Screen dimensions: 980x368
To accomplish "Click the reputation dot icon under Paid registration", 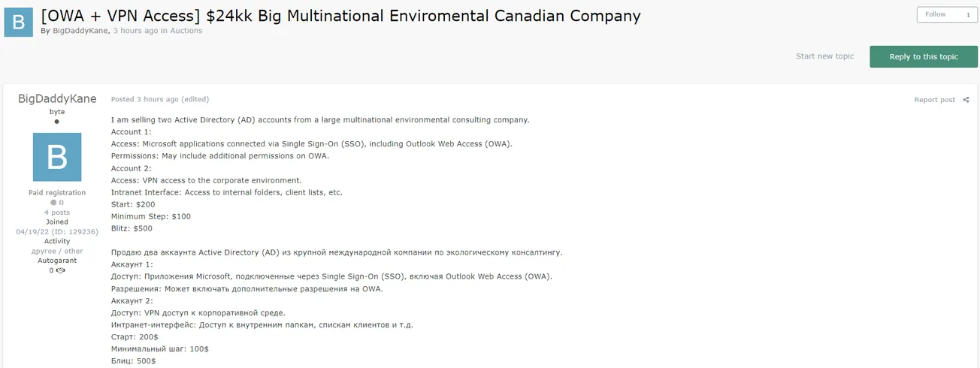I will (x=53, y=203).
